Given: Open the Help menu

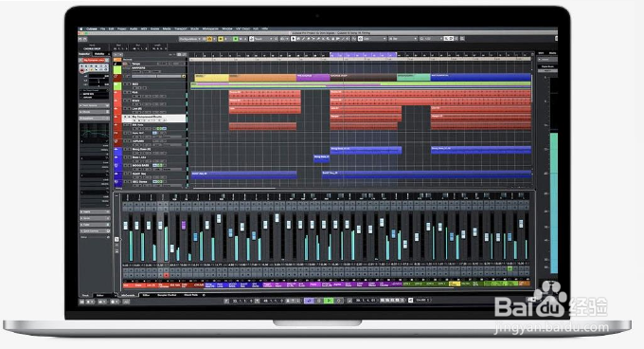Looking at the screenshot, I should (264, 28).
